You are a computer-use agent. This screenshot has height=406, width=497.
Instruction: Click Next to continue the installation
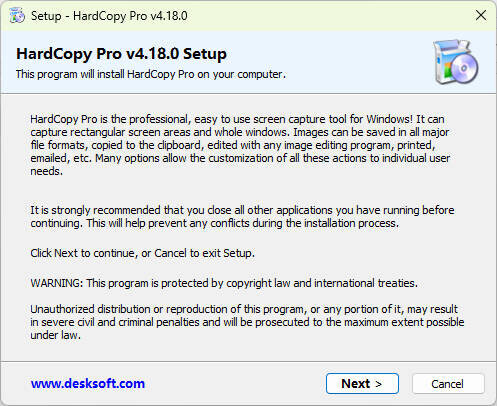[x=362, y=384]
